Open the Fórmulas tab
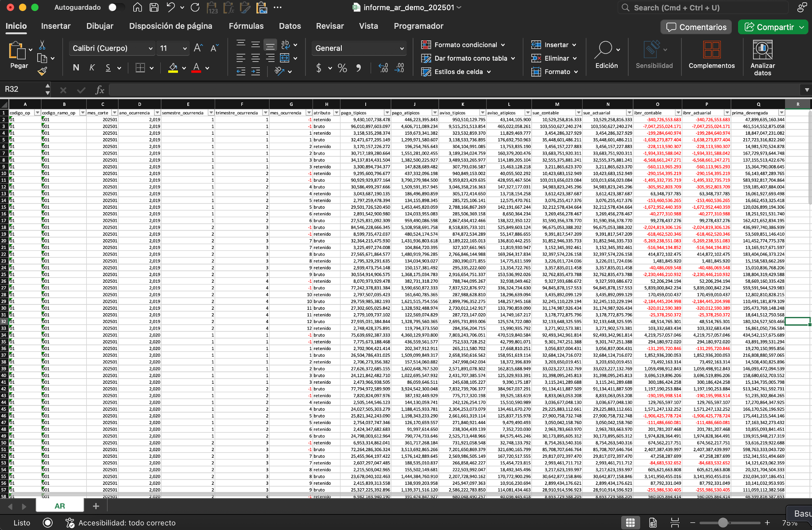This screenshot has width=812, height=530. pos(246,26)
